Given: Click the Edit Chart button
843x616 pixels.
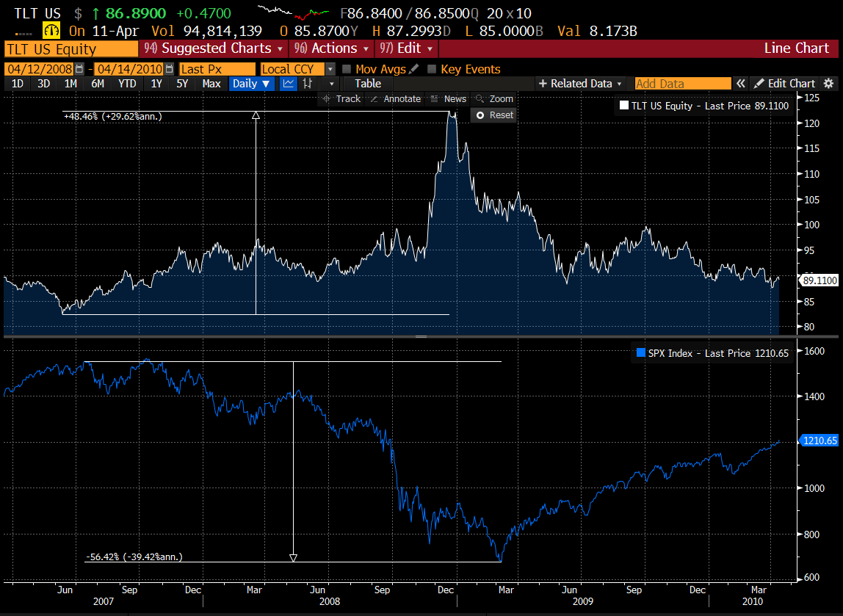Looking at the screenshot, I should (784, 83).
